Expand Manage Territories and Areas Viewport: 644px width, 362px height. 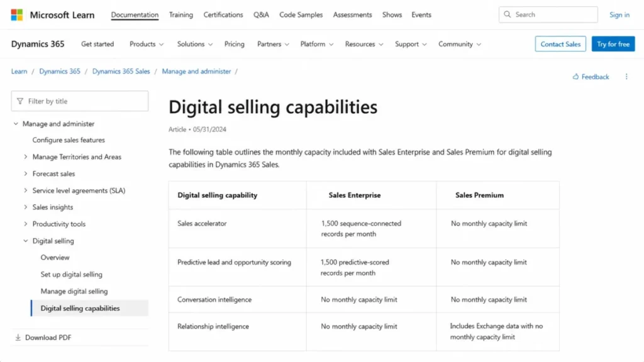coord(25,156)
